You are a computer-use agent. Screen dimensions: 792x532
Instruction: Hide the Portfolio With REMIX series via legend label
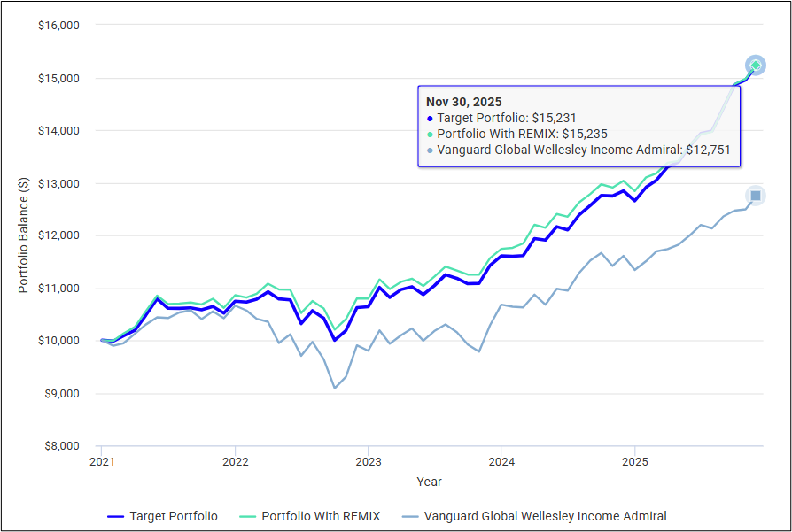point(321,516)
